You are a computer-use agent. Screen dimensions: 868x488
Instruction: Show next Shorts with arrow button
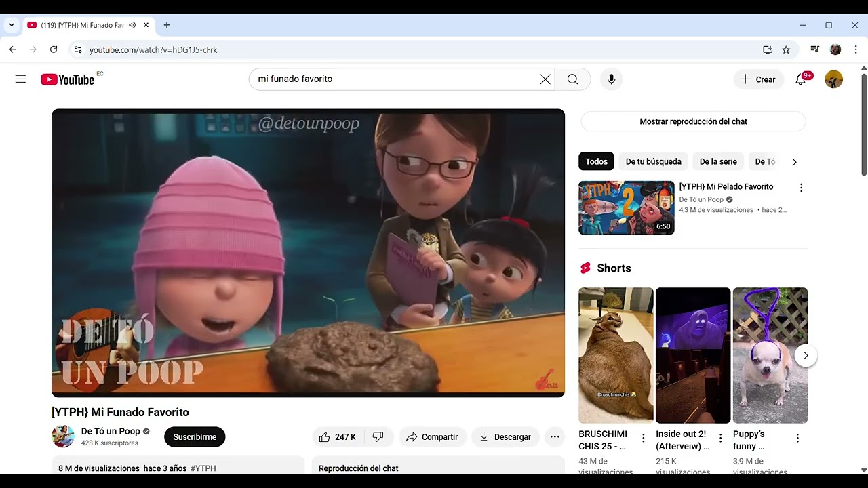click(806, 355)
